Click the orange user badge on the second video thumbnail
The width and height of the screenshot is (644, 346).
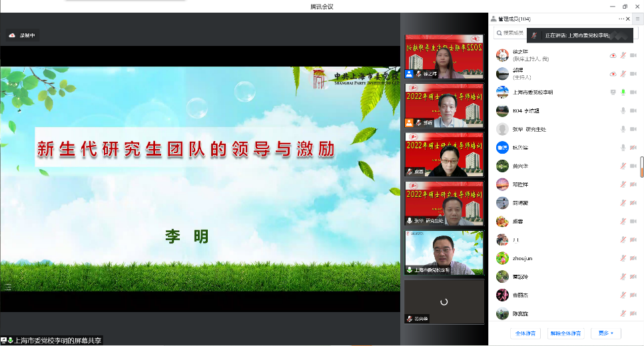[410, 122]
